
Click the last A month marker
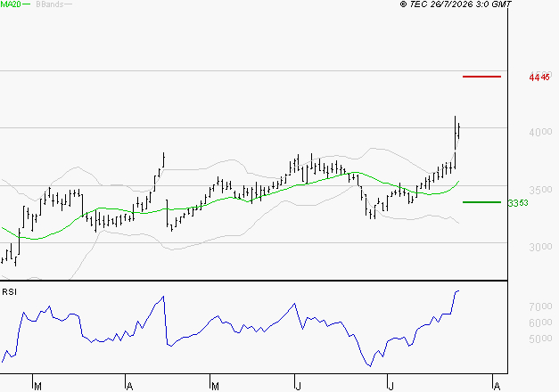pyautogui.click(x=497, y=387)
